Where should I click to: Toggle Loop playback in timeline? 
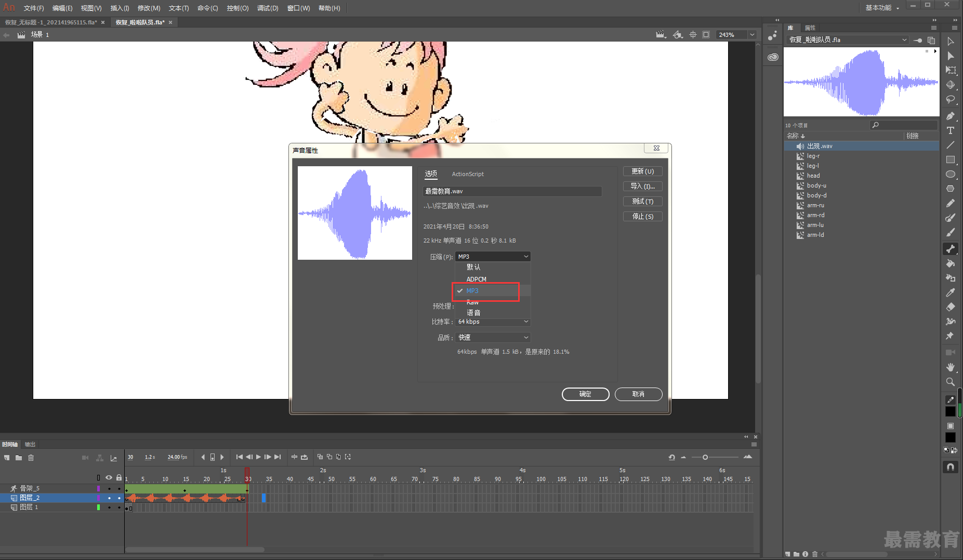305,457
